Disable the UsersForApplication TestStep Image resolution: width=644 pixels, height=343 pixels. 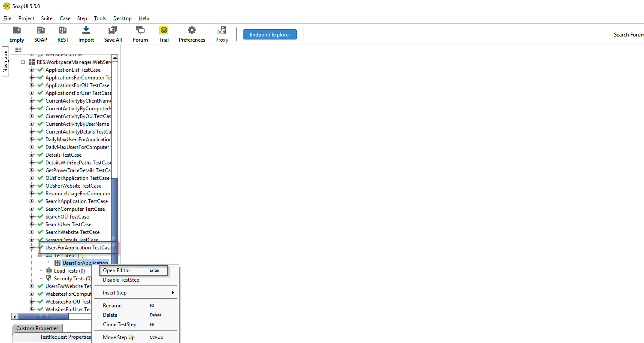pyautogui.click(x=121, y=279)
